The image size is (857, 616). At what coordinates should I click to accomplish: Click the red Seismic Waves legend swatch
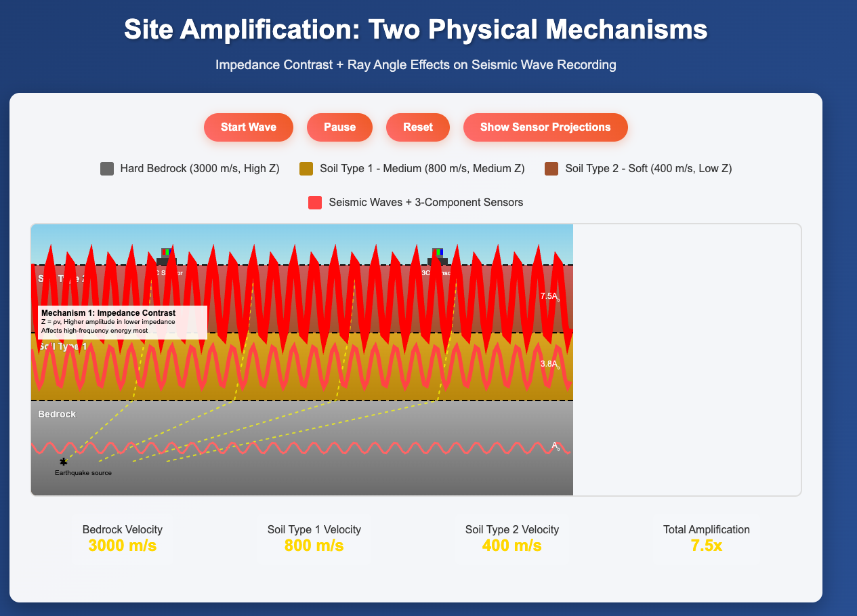(x=315, y=202)
